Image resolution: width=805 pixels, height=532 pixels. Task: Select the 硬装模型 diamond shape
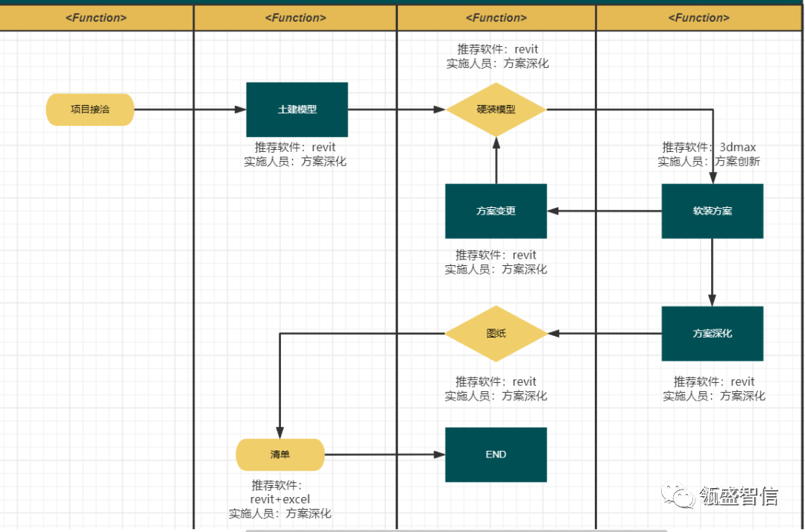pos(496,110)
